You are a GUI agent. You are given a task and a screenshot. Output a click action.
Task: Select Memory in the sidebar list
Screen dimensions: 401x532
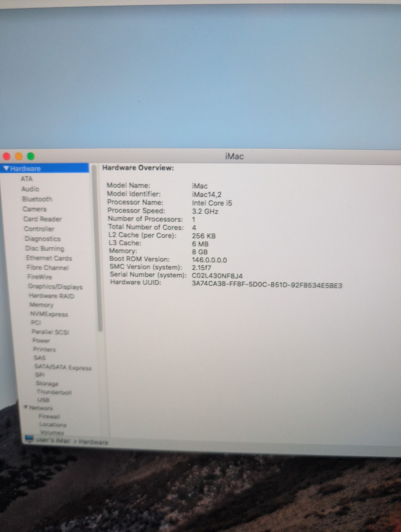coord(41,305)
